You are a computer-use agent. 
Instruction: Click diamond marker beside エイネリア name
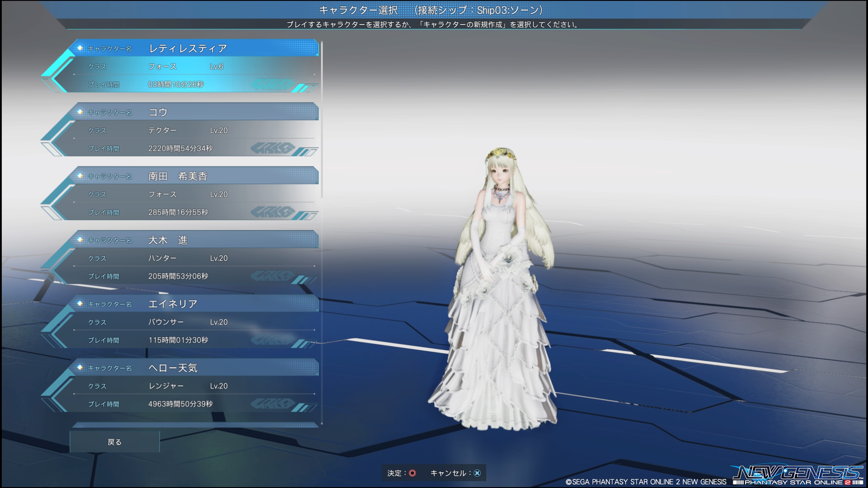[x=80, y=303]
